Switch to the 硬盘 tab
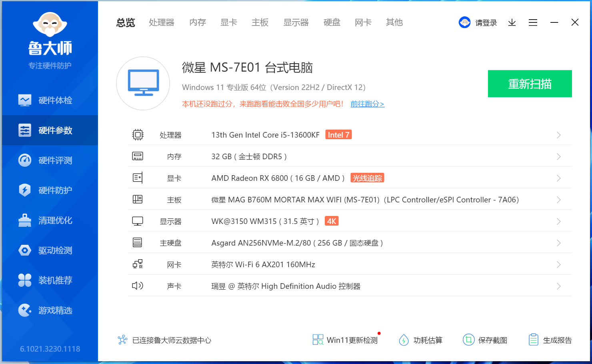The width and height of the screenshot is (592, 364). (x=332, y=22)
